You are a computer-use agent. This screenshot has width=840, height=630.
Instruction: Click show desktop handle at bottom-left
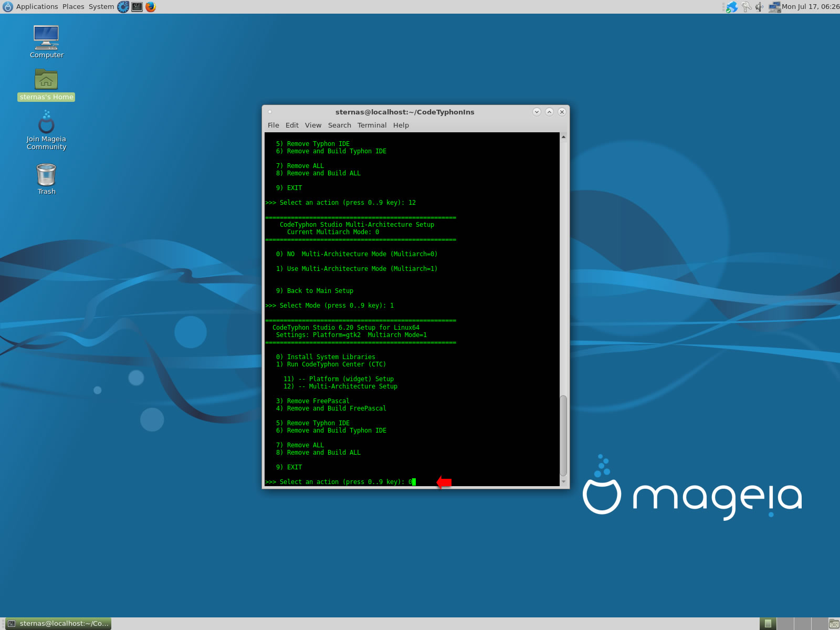tap(2, 624)
